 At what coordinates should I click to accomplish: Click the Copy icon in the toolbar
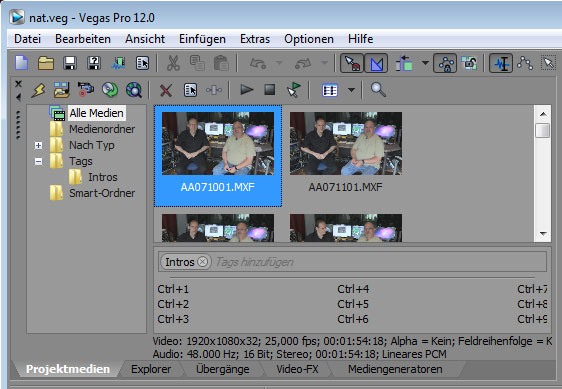[x=197, y=63]
